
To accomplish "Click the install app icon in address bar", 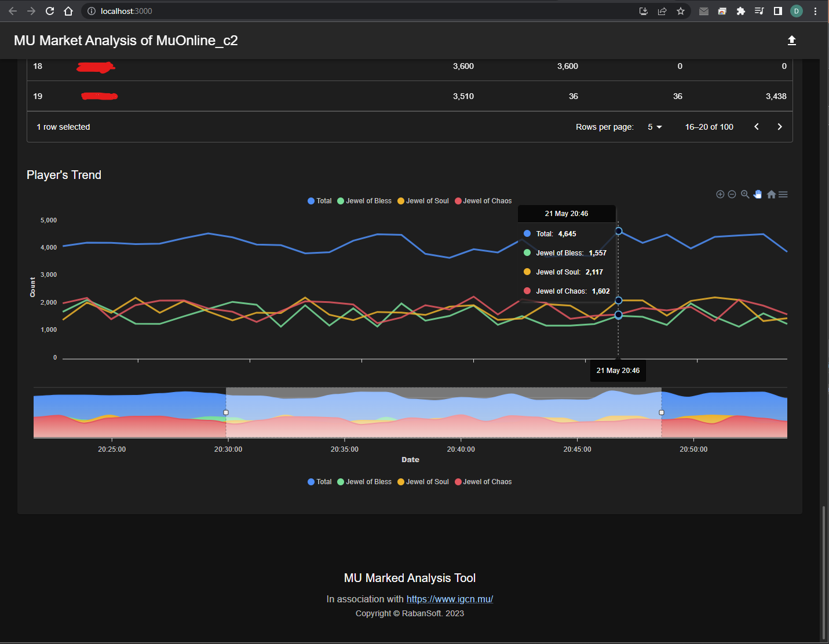I will 644,11.
